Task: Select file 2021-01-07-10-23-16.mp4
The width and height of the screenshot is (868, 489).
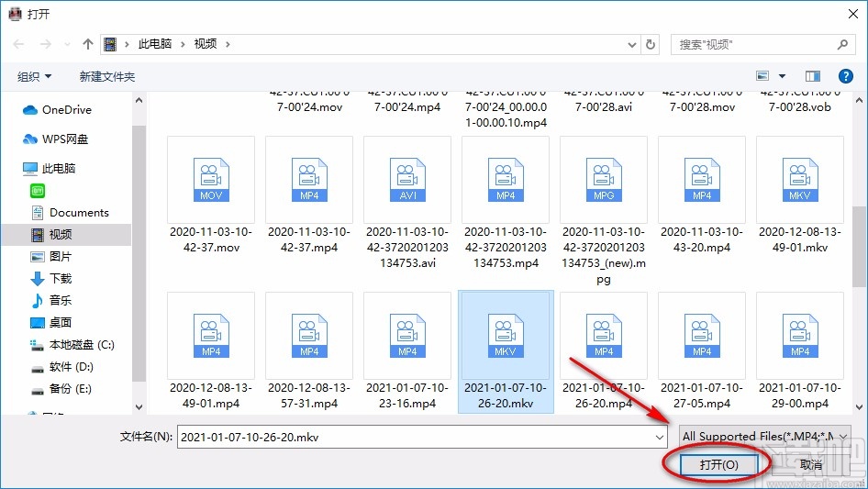Action: pyautogui.click(x=407, y=351)
